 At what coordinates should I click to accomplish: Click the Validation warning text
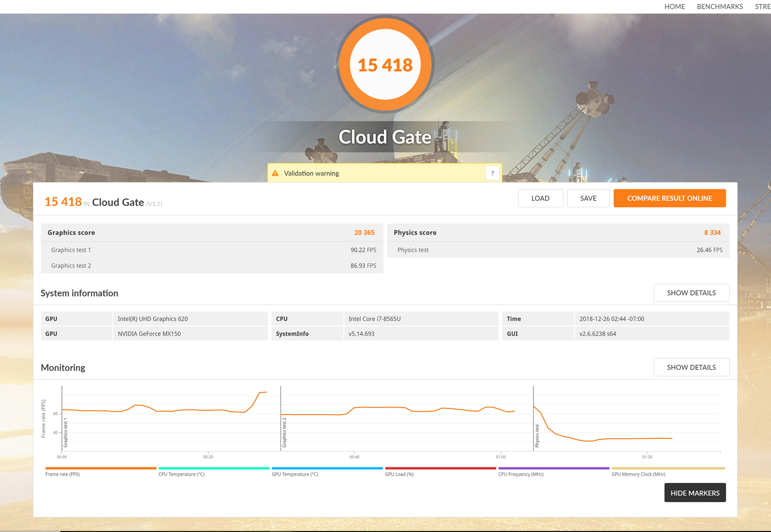[x=311, y=173]
